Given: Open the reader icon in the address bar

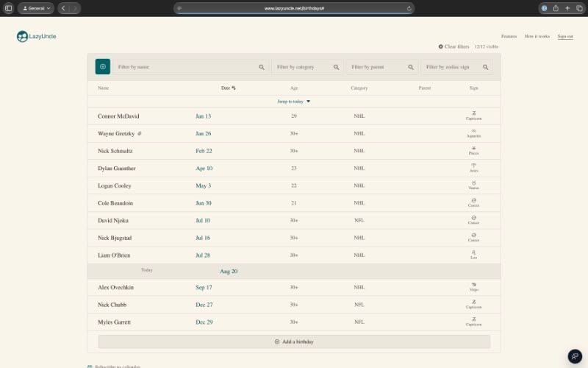Looking at the screenshot, I should tap(179, 8).
